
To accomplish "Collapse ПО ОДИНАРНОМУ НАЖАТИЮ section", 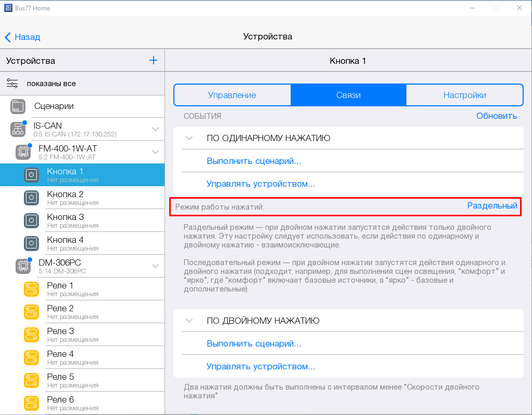I will [189, 139].
